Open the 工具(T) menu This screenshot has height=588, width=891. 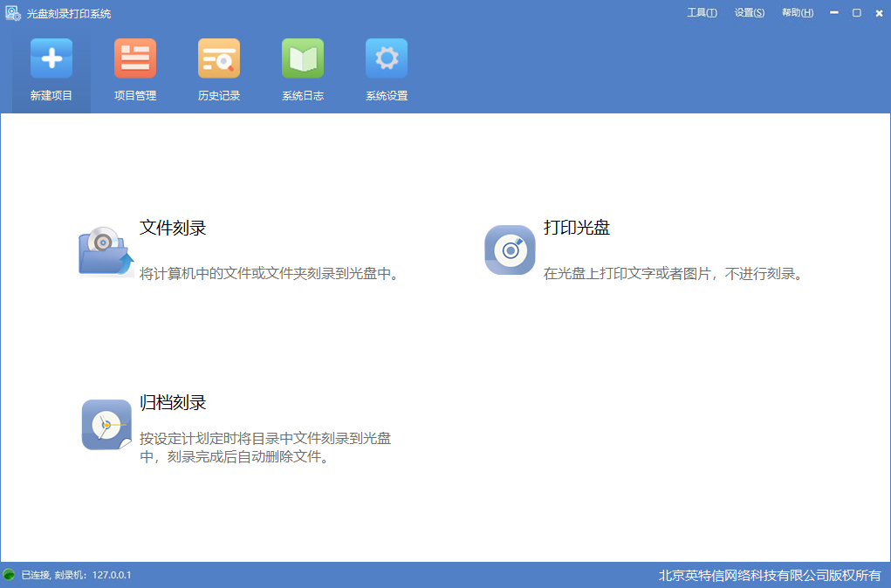pyautogui.click(x=702, y=12)
